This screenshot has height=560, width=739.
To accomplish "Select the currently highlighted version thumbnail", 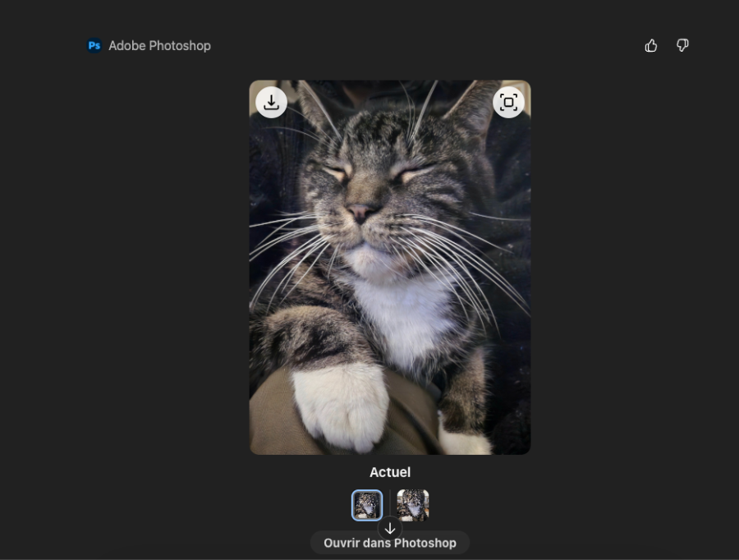I will (367, 504).
